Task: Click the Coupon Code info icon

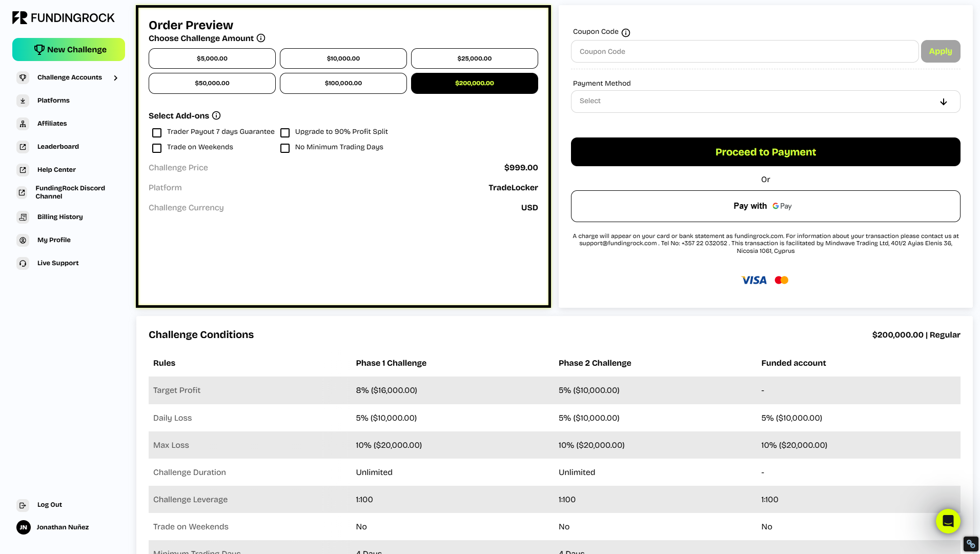Action: click(x=626, y=32)
